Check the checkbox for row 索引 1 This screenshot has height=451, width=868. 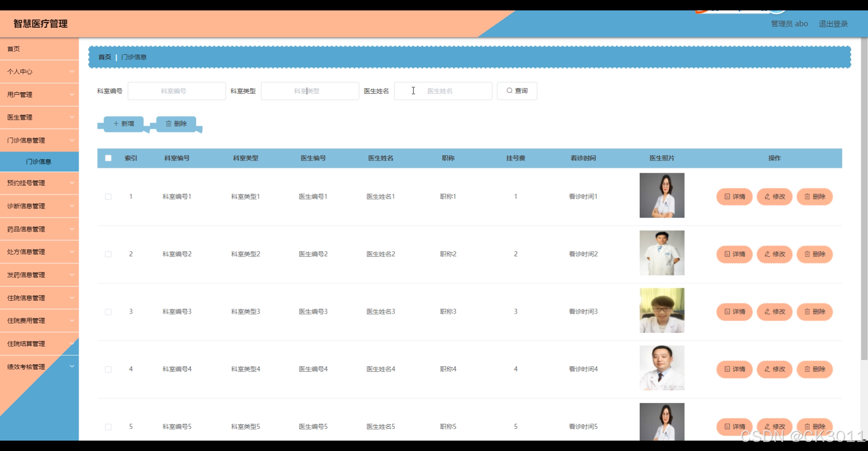108,196
